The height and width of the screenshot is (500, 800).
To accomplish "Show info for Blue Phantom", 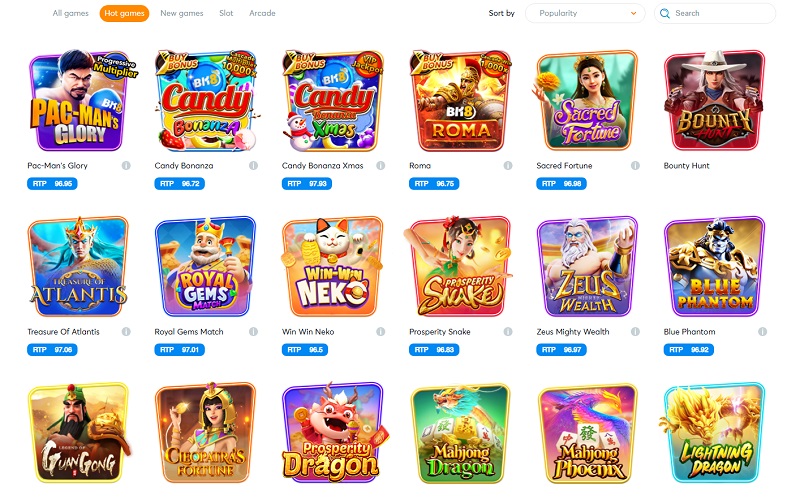I will pos(762,332).
